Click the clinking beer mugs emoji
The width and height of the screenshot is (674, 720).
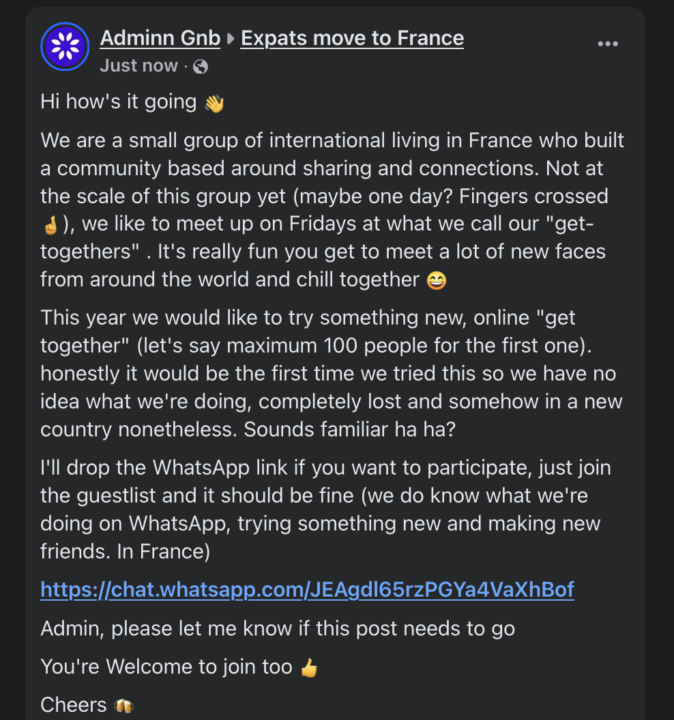click(x=125, y=706)
